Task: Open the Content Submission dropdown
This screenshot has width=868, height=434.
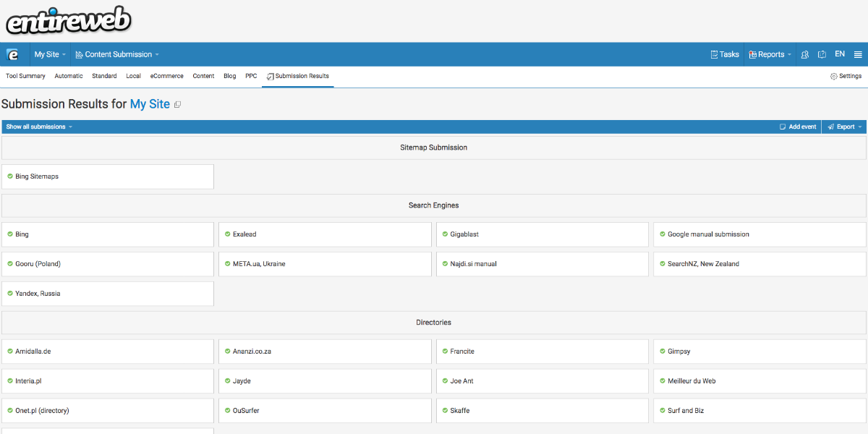Action: click(x=116, y=54)
